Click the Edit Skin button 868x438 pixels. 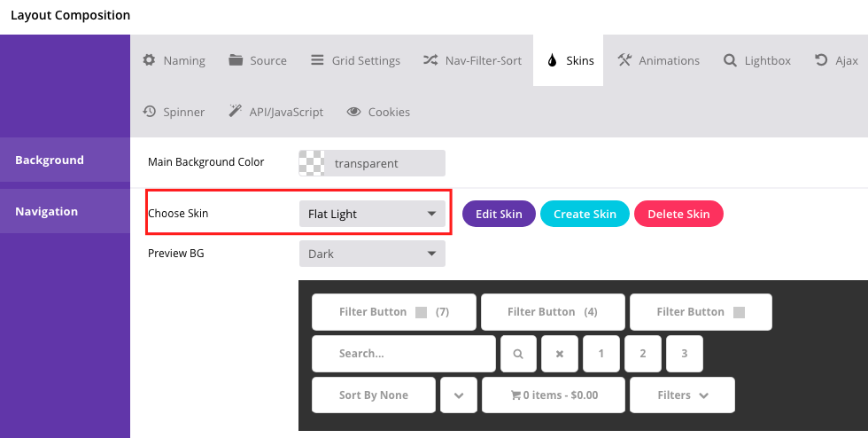(499, 214)
